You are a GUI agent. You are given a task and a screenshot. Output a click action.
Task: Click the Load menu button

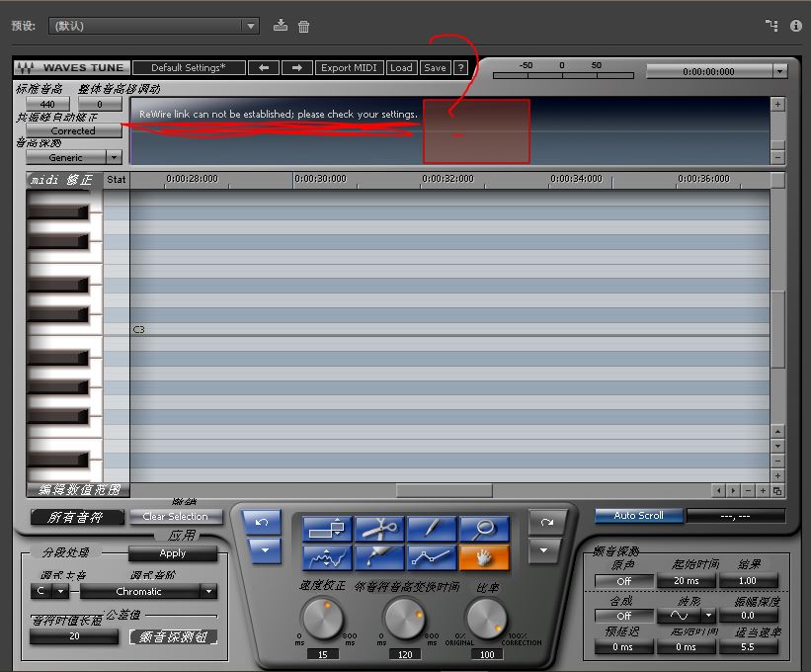[x=401, y=68]
